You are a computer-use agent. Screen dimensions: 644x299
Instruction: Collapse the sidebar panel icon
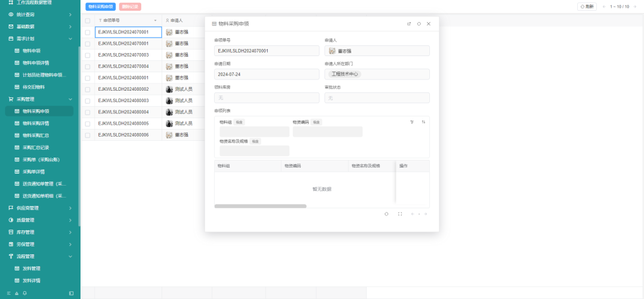(72, 293)
